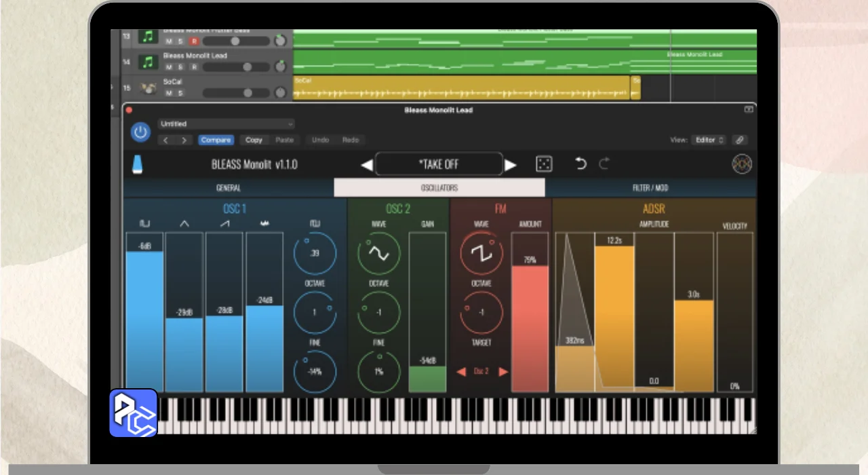This screenshot has width=868, height=475.
Task: Select previous FM target with left arrow
Action: click(461, 371)
